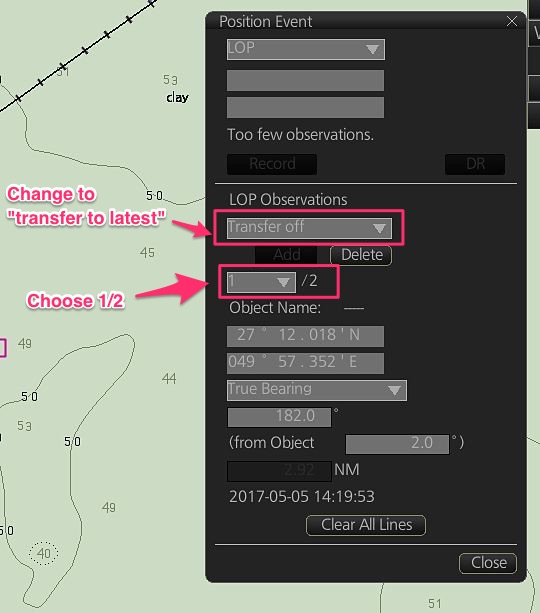Click the Clear All Lines button
The width and height of the screenshot is (540, 613).
pos(366,525)
